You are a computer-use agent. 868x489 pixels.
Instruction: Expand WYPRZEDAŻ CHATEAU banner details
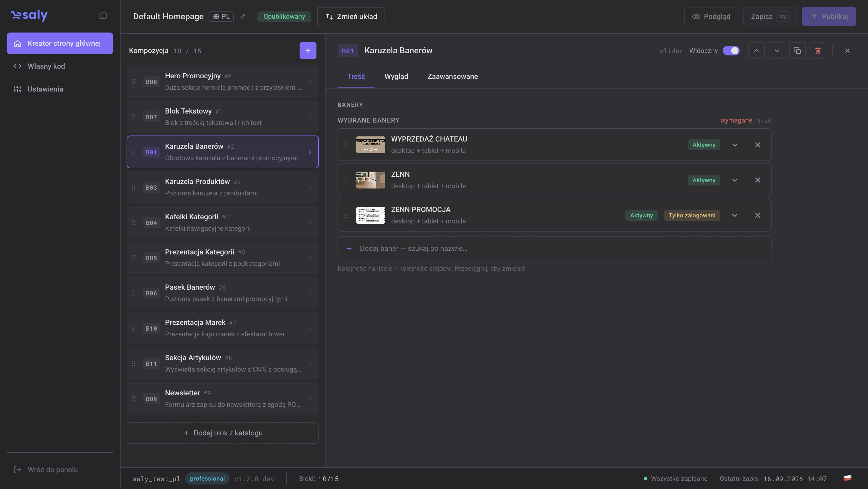tap(734, 145)
